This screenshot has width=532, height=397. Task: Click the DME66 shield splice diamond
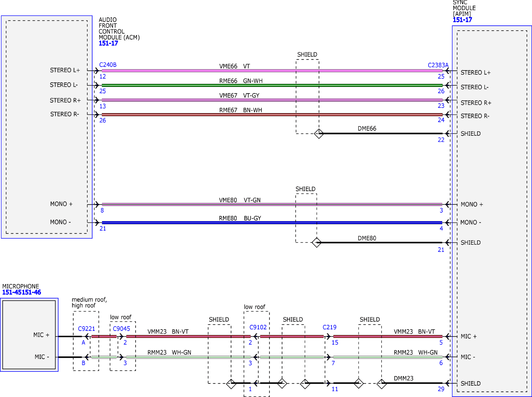click(319, 133)
